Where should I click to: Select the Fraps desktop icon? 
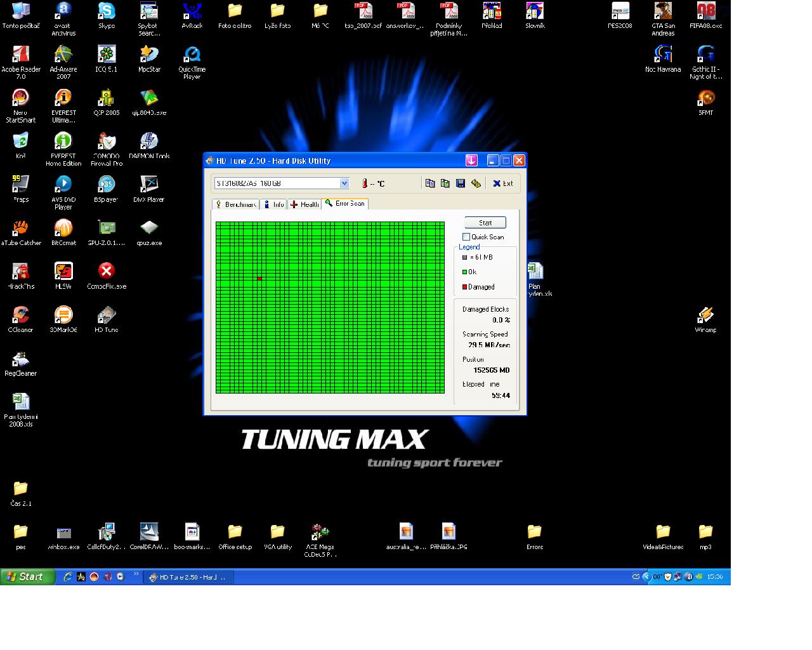21,189
